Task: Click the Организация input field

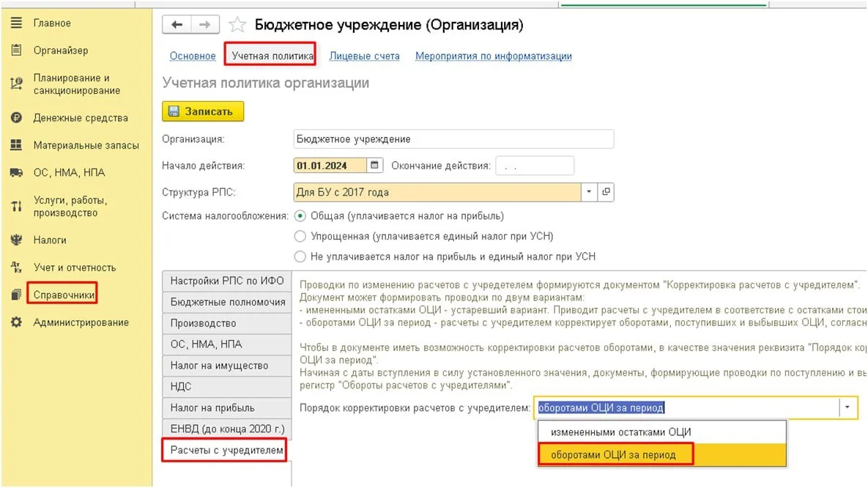Action: point(453,138)
